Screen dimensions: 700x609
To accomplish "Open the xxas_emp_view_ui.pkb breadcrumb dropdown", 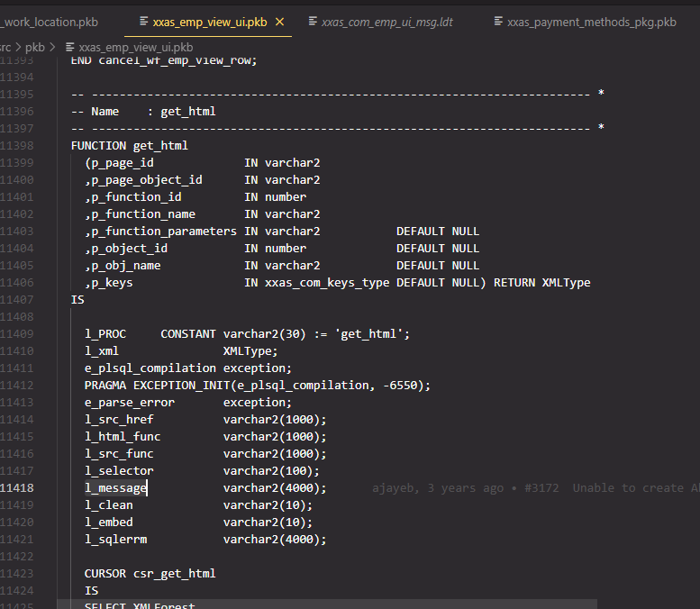I will (x=135, y=47).
